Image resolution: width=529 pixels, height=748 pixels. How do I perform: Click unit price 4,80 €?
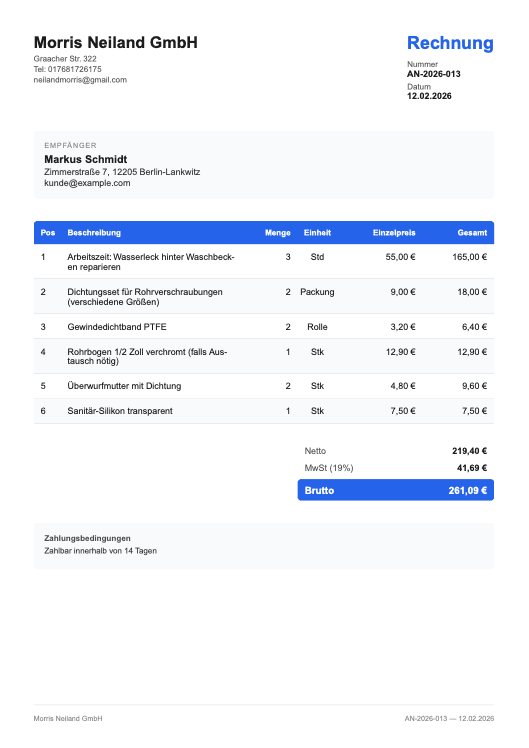(x=403, y=386)
